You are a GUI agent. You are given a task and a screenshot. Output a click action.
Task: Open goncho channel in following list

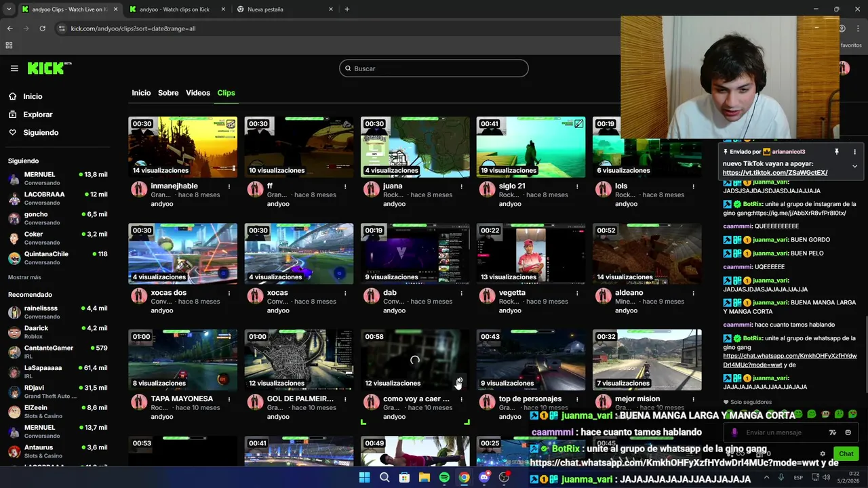click(58, 218)
